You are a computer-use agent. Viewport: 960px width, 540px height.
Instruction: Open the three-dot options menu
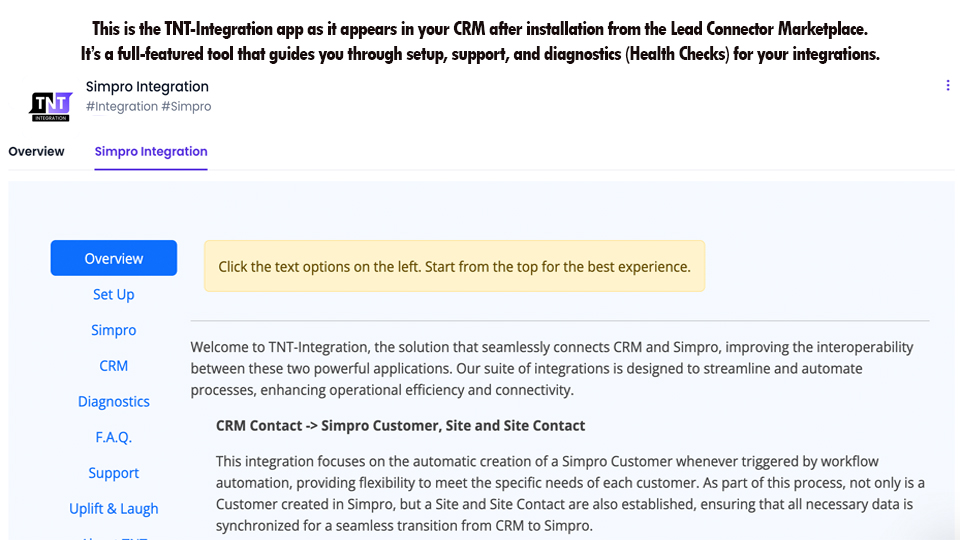click(x=948, y=86)
